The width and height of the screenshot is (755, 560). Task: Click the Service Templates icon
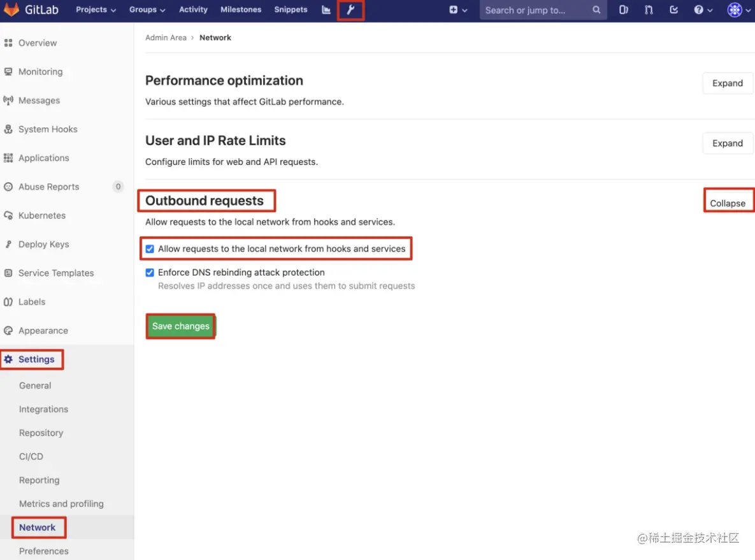coord(8,273)
